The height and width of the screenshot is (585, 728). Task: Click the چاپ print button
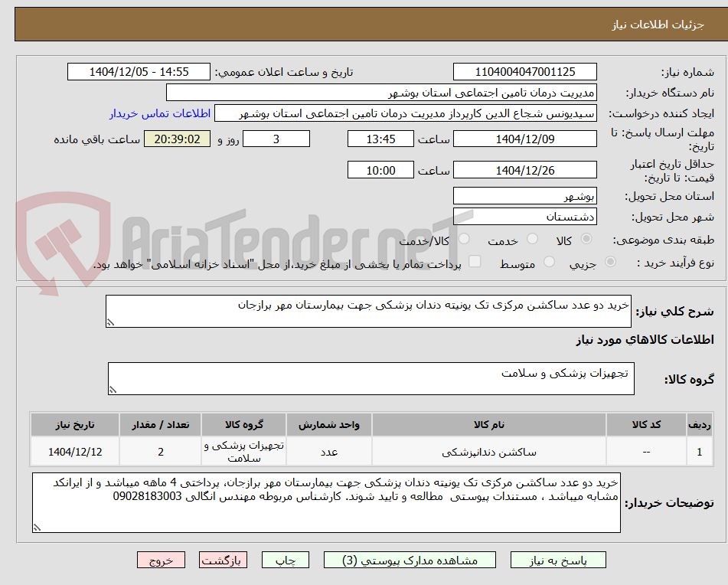tap(285, 560)
